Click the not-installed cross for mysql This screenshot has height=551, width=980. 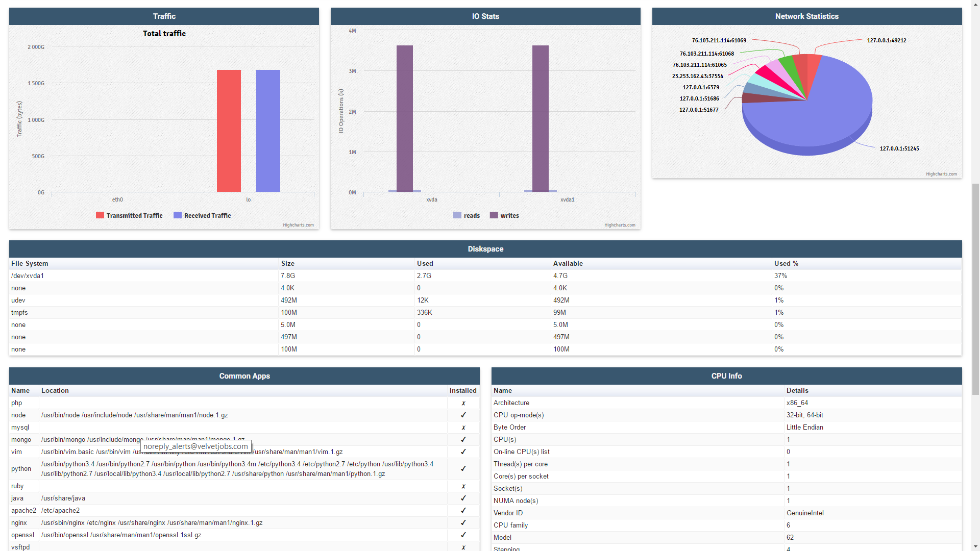pos(463,428)
